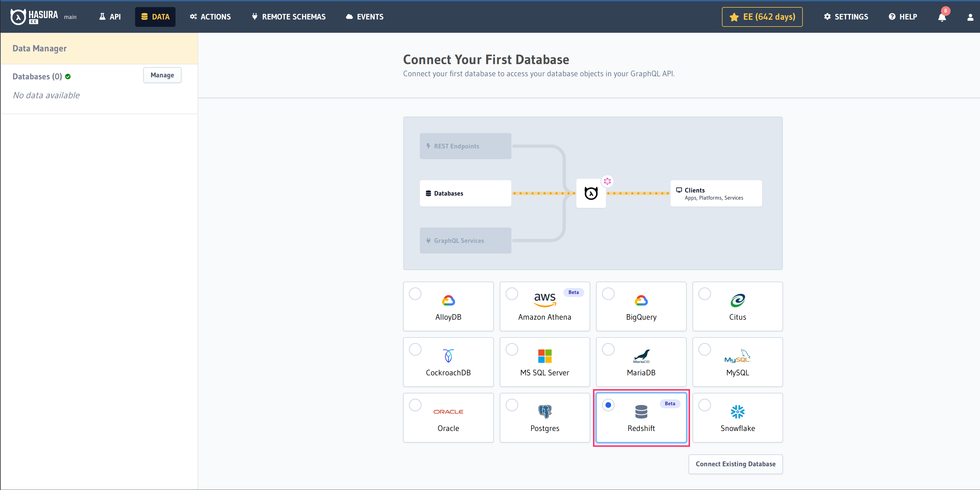980x490 pixels.
Task: Click the MS SQL Server Windows logo
Action: click(545, 356)
